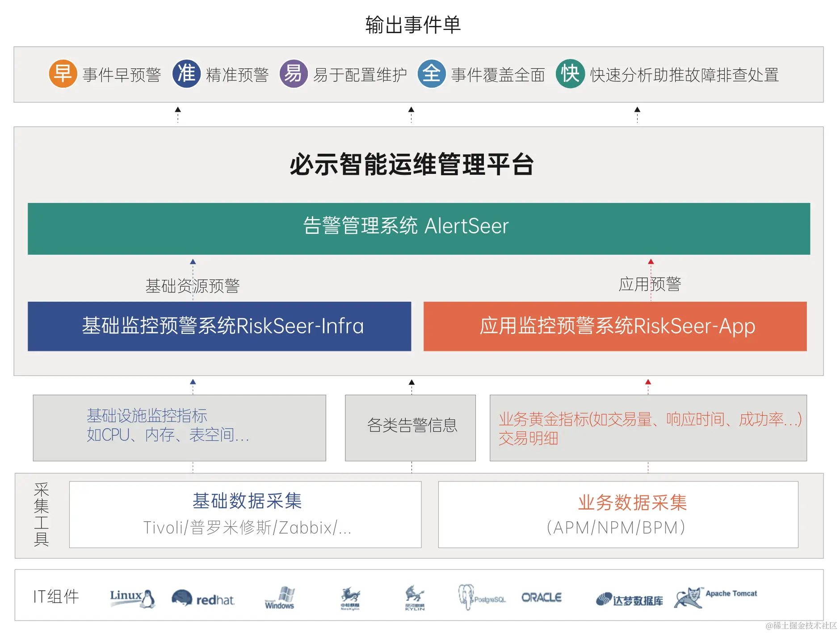Click the green 快 badge icon

click(570, 74)
